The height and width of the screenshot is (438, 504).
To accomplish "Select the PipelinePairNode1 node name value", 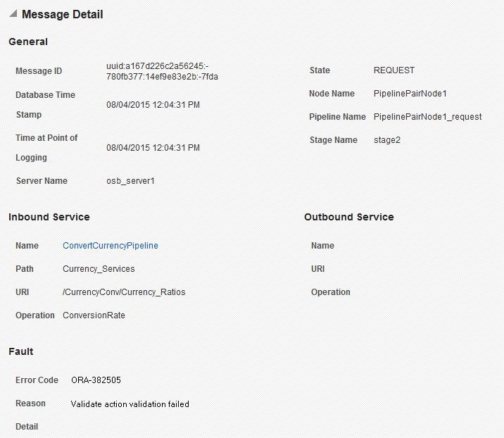I will pos(410,94).
